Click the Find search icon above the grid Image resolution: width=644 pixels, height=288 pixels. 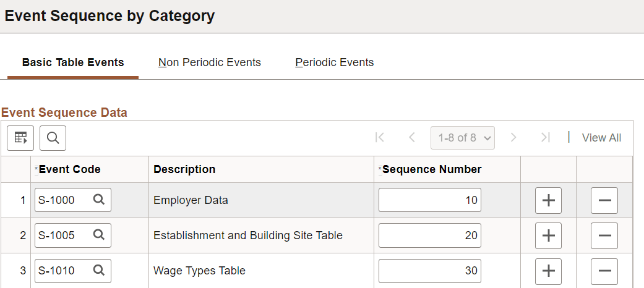pyautogui.click(x=53, y=138)
